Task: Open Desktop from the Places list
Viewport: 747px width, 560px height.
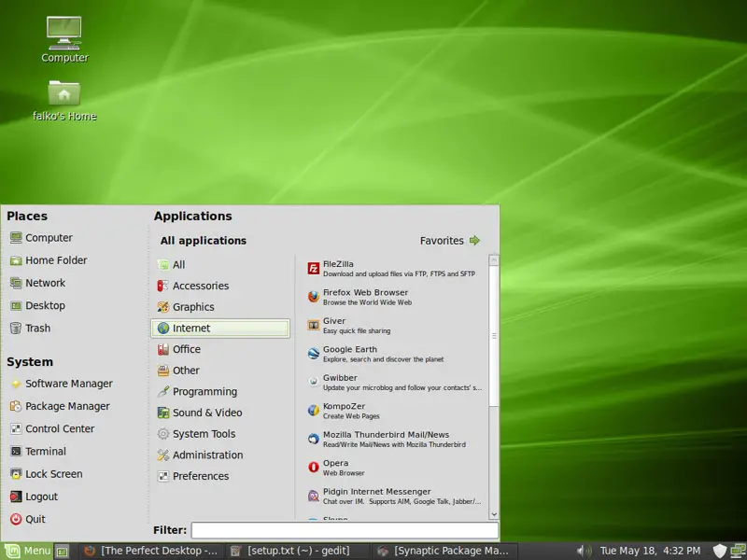Action: 37,306
